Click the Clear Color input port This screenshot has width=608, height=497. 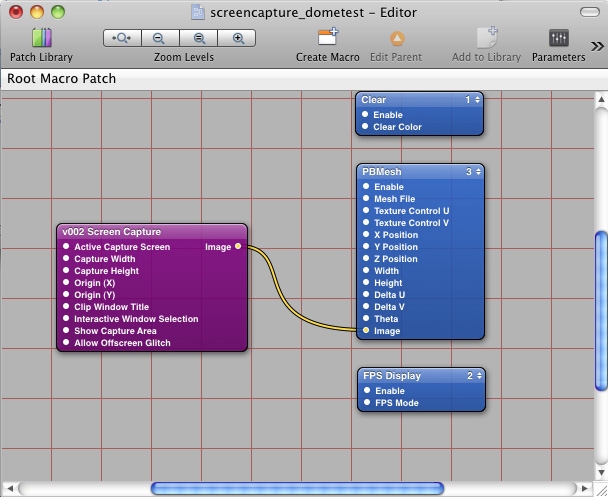[x=365, y=126]
